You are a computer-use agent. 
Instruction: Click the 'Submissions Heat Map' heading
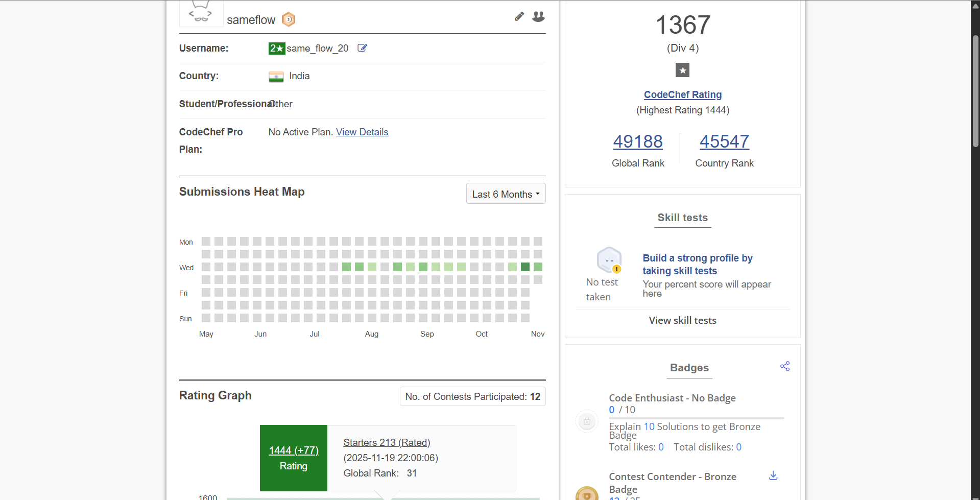pyautogui.click(x=242, y=192)
